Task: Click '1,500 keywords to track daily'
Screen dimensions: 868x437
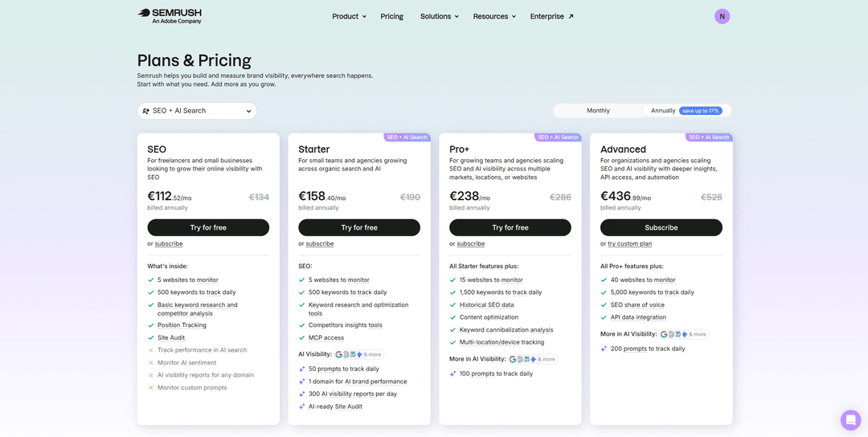Action: click(x=501, y=292)
